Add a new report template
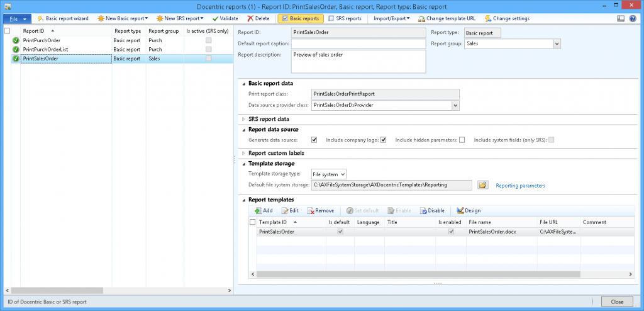Viewport: 644px width, 311px height. pyautogui.click(x=264, y=211)
